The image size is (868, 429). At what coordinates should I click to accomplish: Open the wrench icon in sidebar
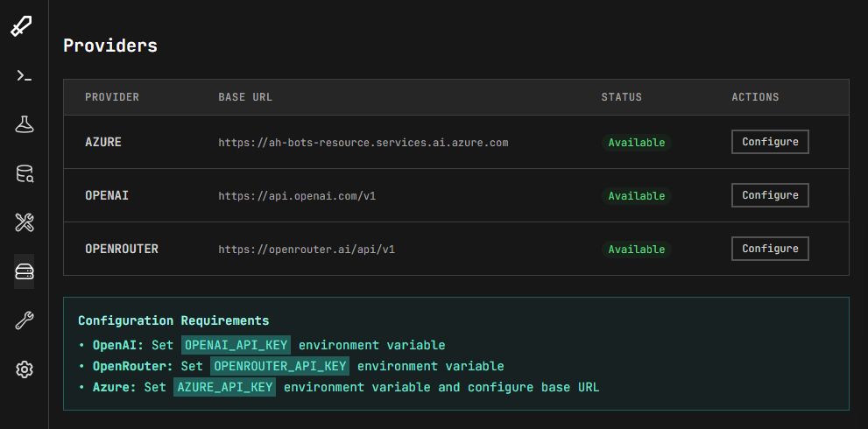coord(24,320)
